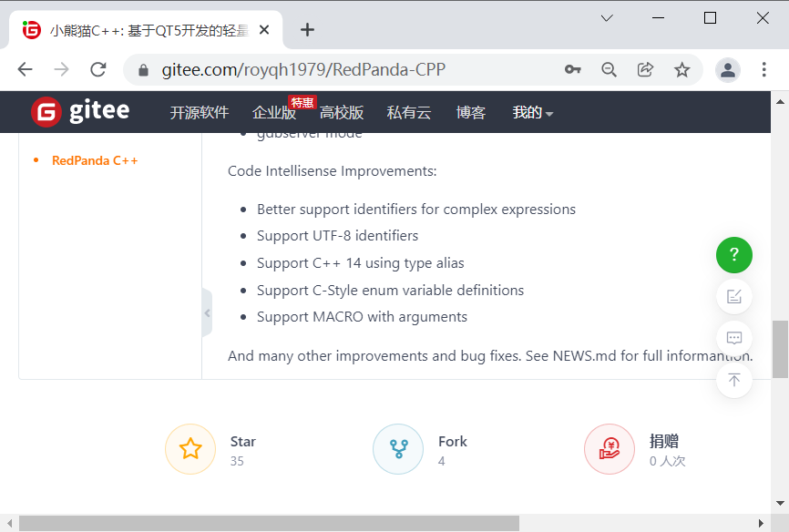Click the RedPanda C++ sidebar link

pos(95,160)
